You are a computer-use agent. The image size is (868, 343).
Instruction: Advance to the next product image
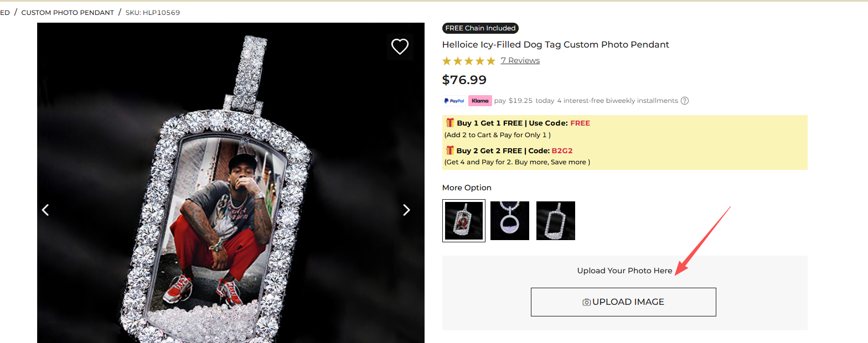tap(406, 210)
